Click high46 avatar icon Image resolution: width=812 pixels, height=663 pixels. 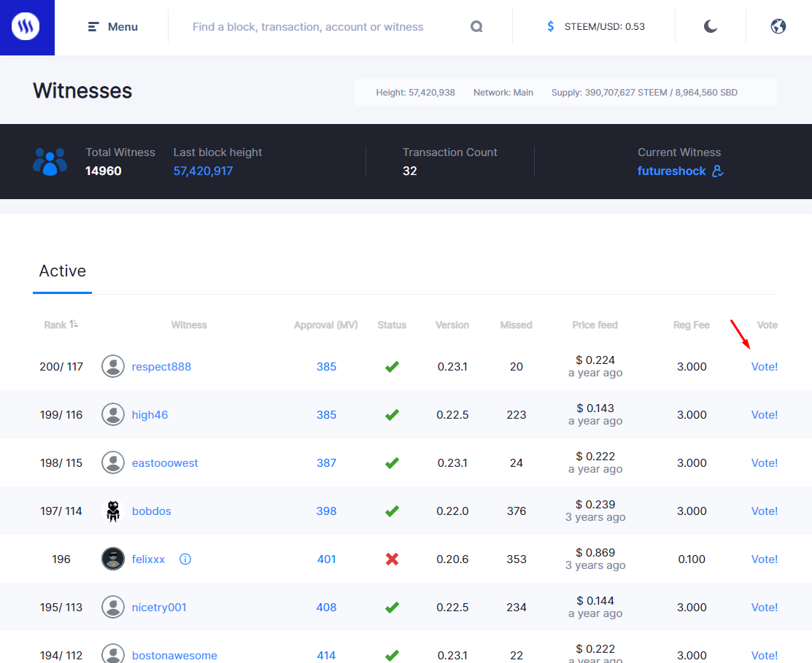pyautogui.click(x=113, y=414)
